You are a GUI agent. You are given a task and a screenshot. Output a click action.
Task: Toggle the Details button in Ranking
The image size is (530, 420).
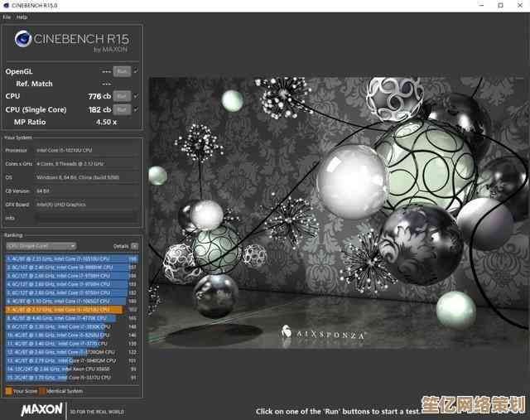coord(134,245)
